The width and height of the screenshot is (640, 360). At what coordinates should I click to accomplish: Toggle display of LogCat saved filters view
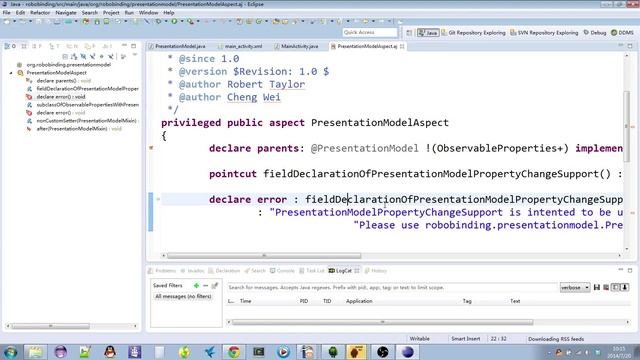click(615, 287)
